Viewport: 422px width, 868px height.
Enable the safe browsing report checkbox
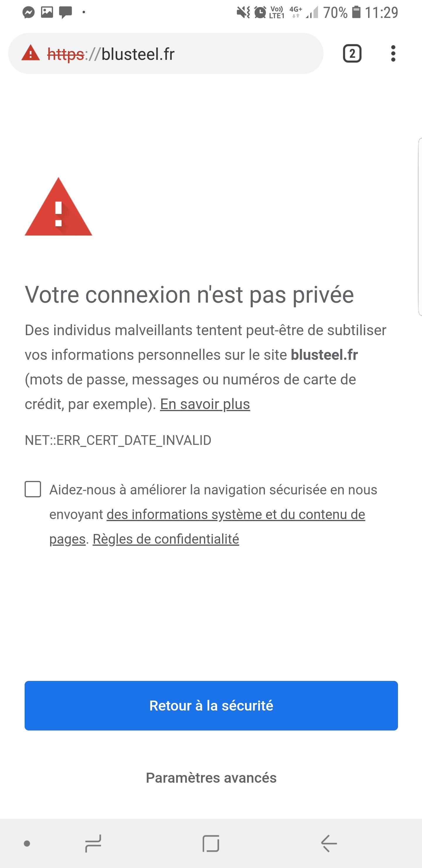pyautogui.click(x=33, y=489)
